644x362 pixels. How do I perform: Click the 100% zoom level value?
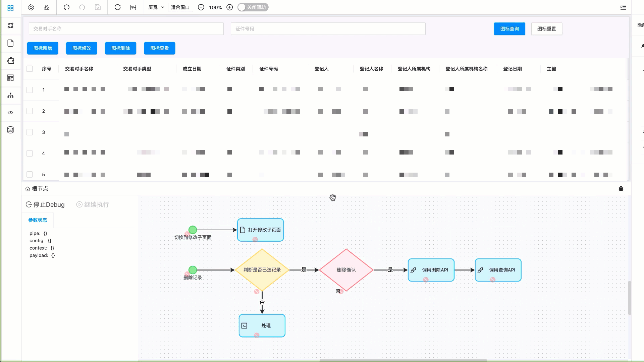(x=215, y=7)
